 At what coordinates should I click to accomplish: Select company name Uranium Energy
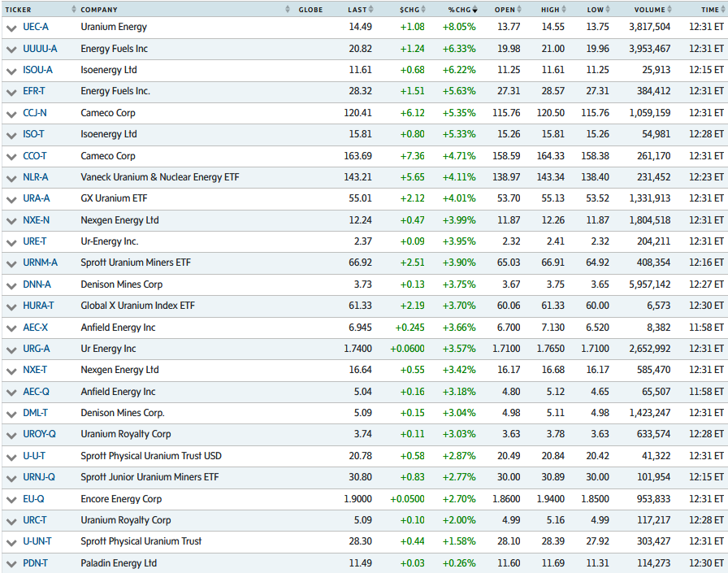point(114,27)
